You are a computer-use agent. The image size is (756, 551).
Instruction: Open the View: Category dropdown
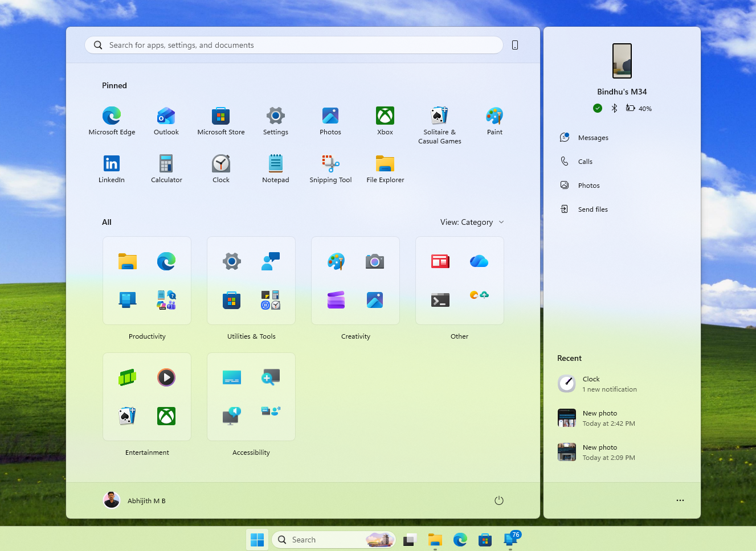[x=472, y=222]
